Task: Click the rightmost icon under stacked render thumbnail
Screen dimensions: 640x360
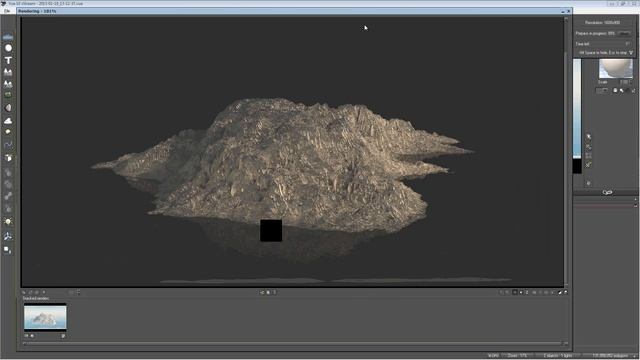Action: pos(63,336)
